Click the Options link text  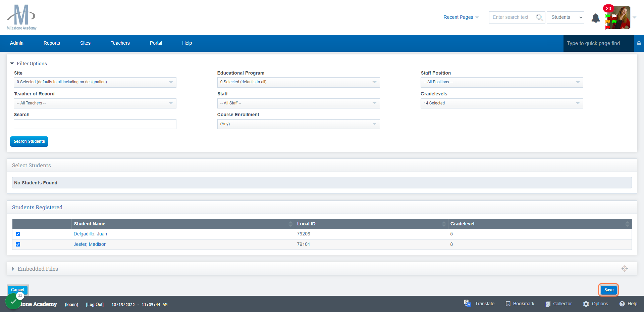[x=600, y=304]
